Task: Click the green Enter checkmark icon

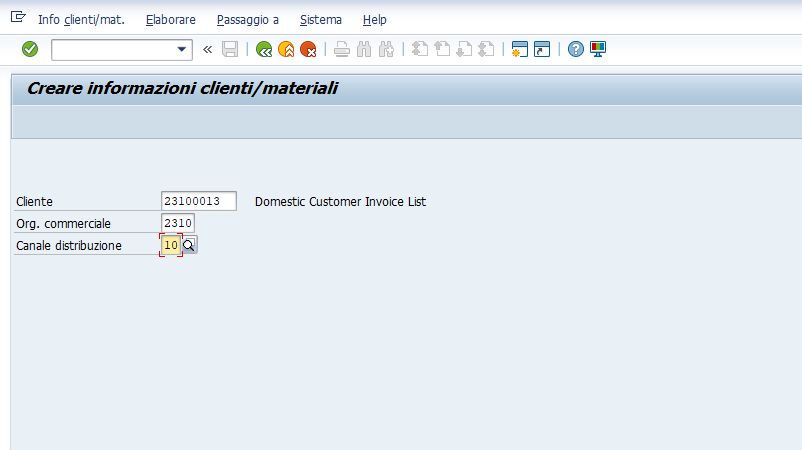Action: tap(30, 49)
